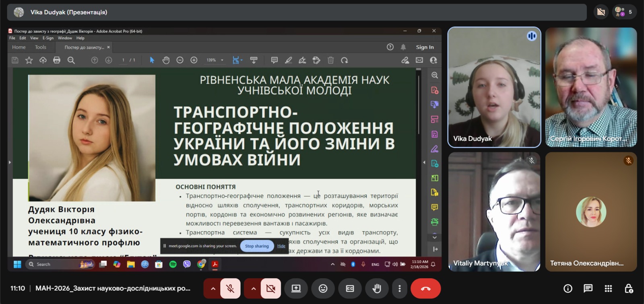Toggle closed captions

click(350, 289)
